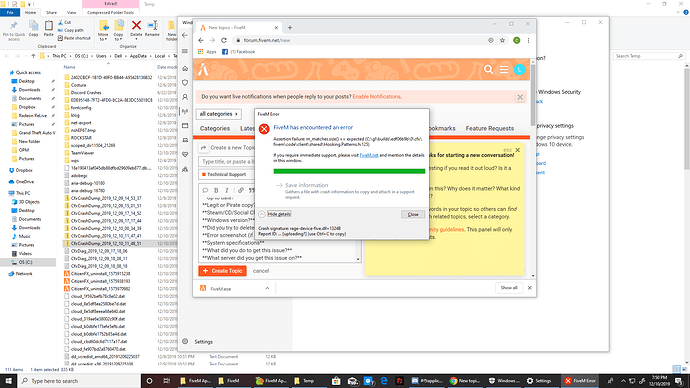Click Windows taskbar search box
The image size is (690, 388).
pos(79,381)
